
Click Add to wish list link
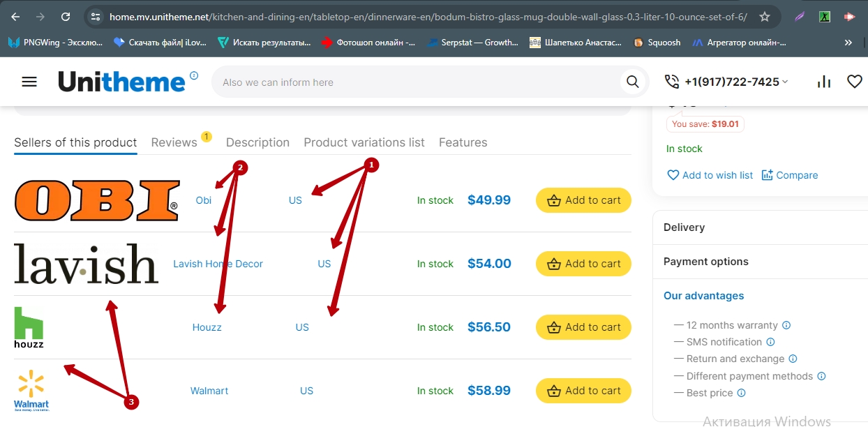pos(710,175)
